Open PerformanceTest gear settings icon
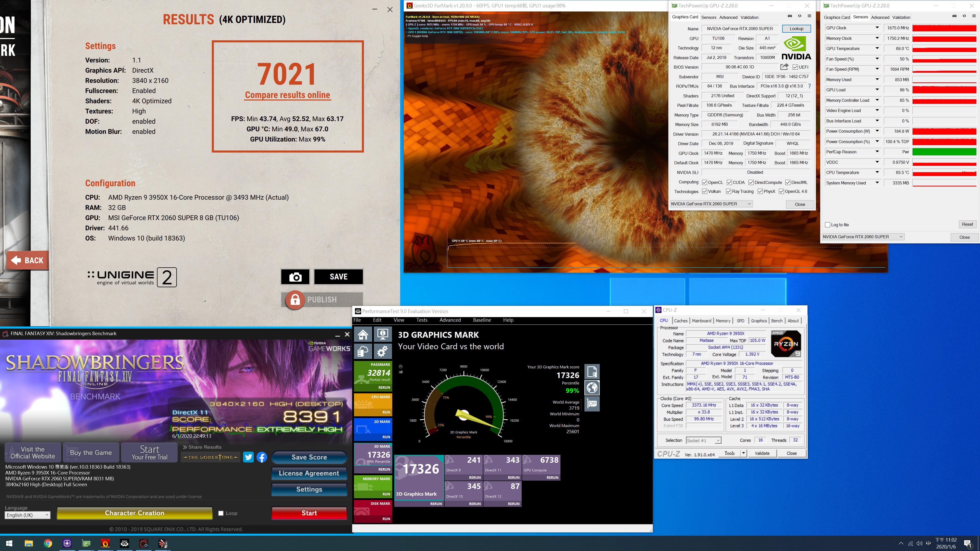980x551 pixels. point(382,351)
